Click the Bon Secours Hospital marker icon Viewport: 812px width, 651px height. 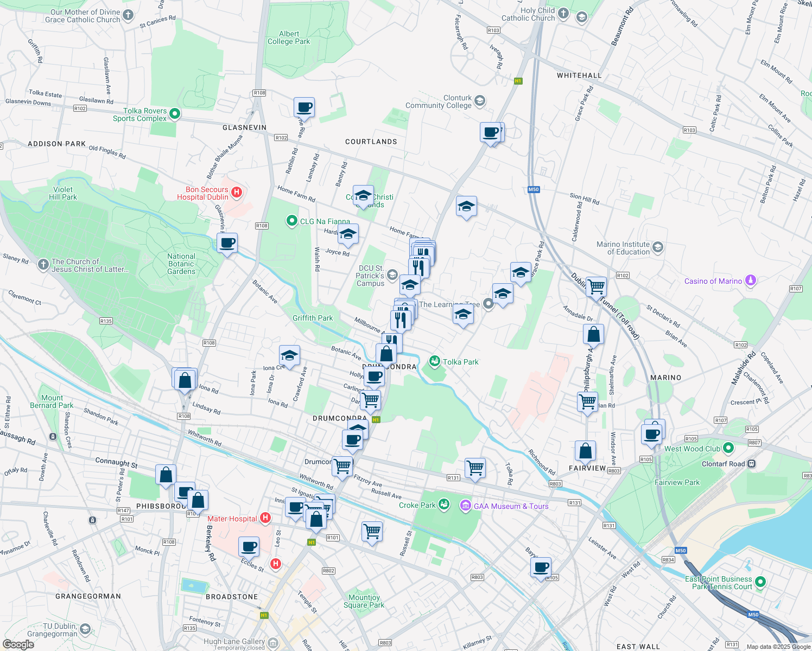click(236, 192)
